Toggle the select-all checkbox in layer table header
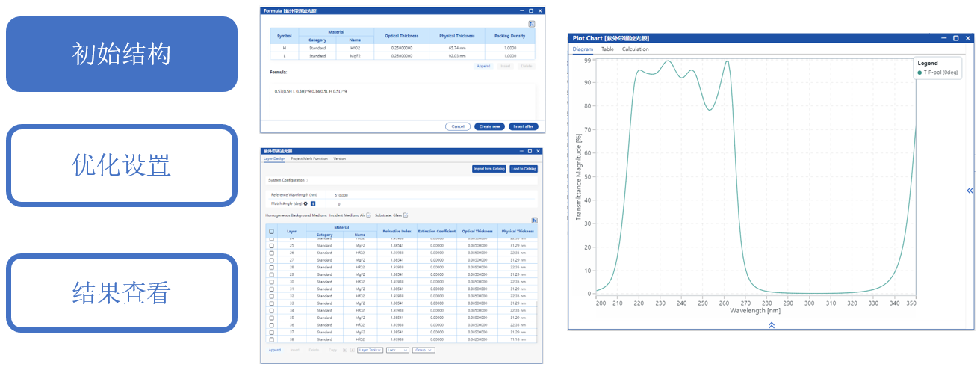The width and height of the screenshot is (980, 367). (271, 232)
